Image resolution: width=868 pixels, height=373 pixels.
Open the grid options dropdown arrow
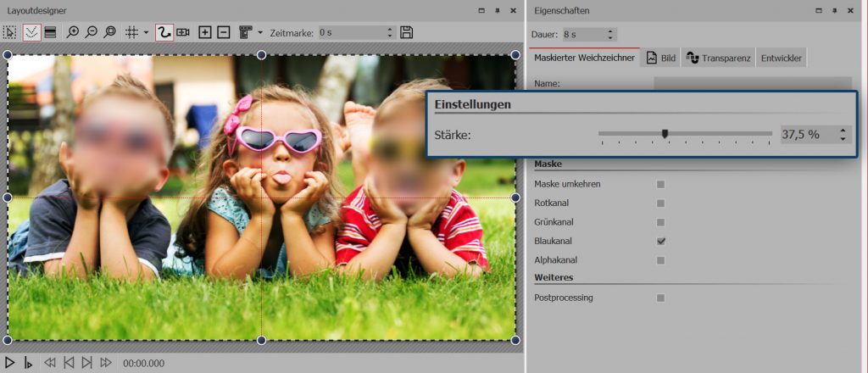point(146,32)
